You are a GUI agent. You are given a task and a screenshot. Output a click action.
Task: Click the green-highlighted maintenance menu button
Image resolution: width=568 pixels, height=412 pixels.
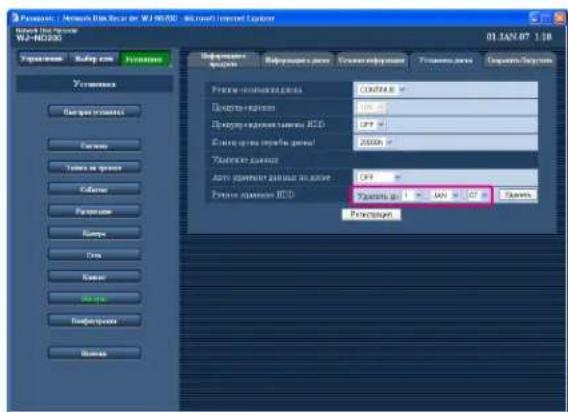pos(94,299)
